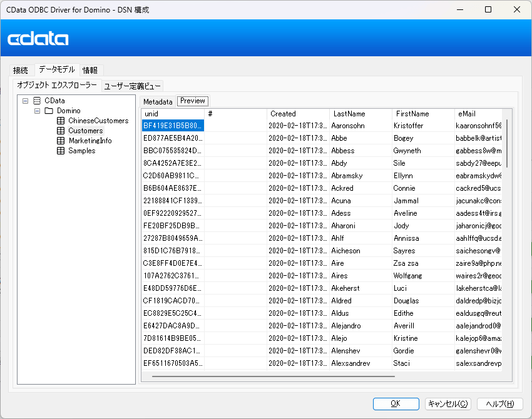This screenshot has height=419, width=532.
Task: Select ChineseCustomers table in the tree
Action: point(98,121)
